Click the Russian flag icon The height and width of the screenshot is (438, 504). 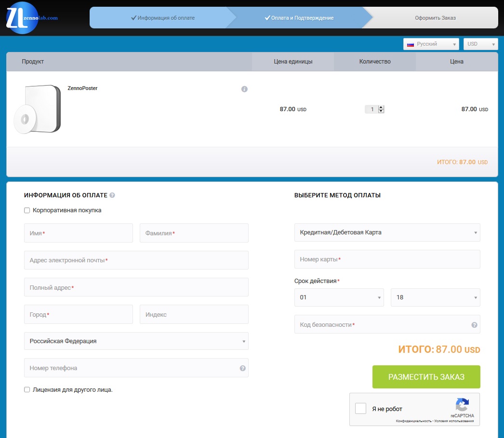coord(411,44)
